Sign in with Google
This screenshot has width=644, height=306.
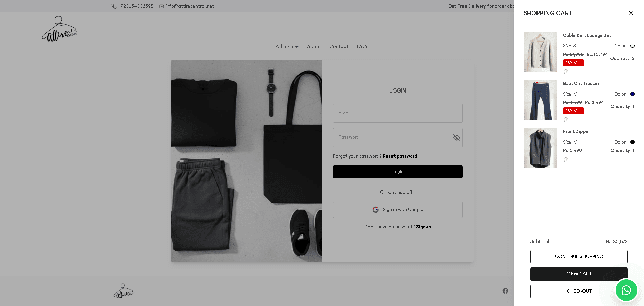tap(398, 210)
